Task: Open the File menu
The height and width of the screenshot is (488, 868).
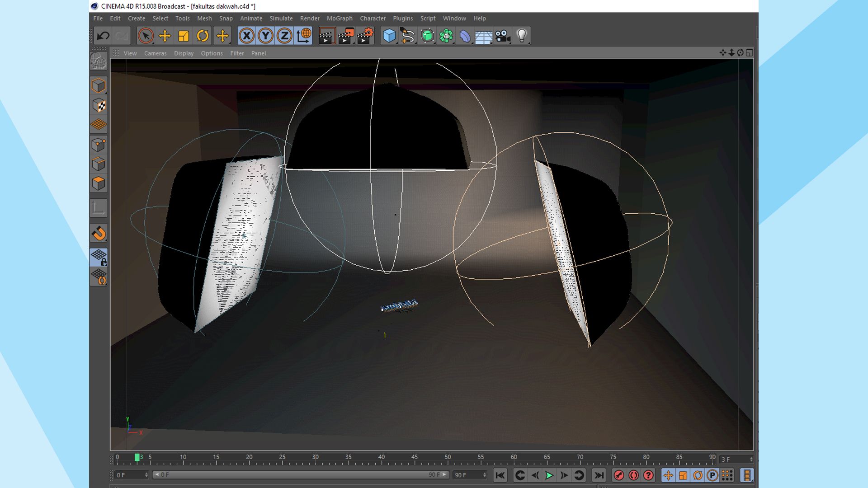Action: click(x=98, y=19)
